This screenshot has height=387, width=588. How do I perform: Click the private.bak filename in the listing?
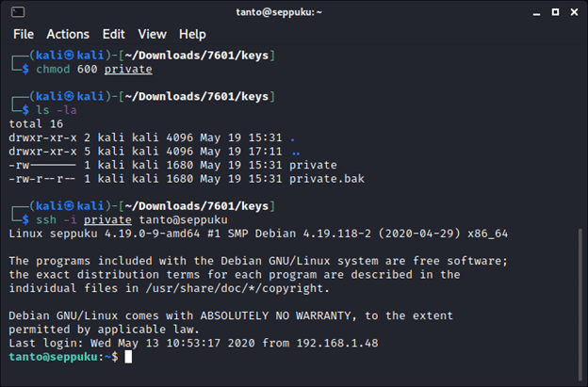tap(327, 178)
